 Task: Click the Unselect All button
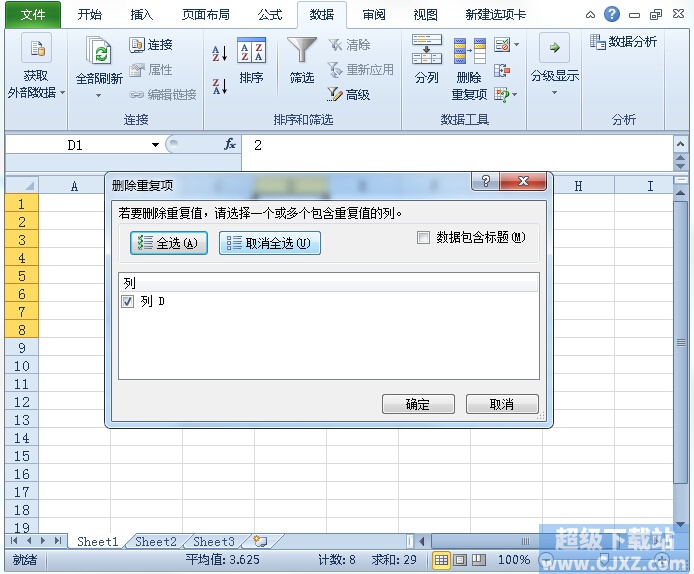(270, 243)
